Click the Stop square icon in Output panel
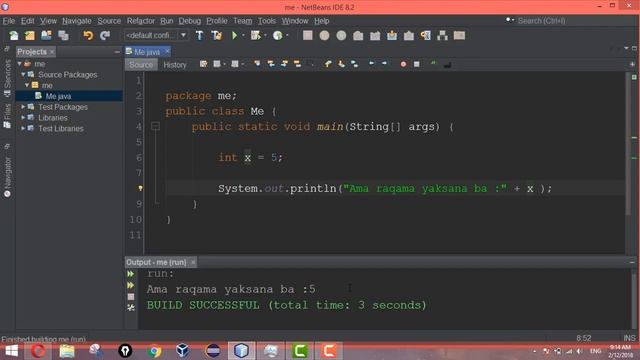 tap(131, 297)
